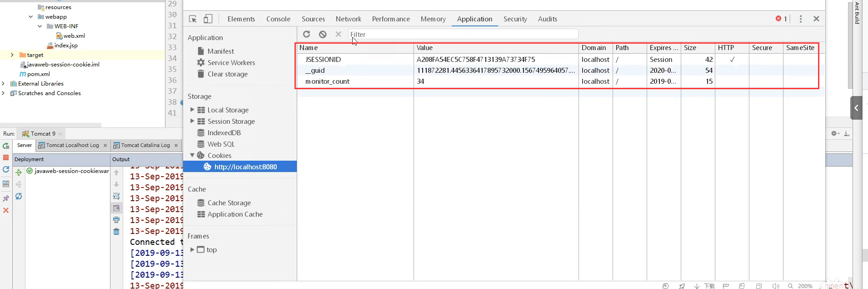
Task: Print the console output
Action: pos(116,220)
